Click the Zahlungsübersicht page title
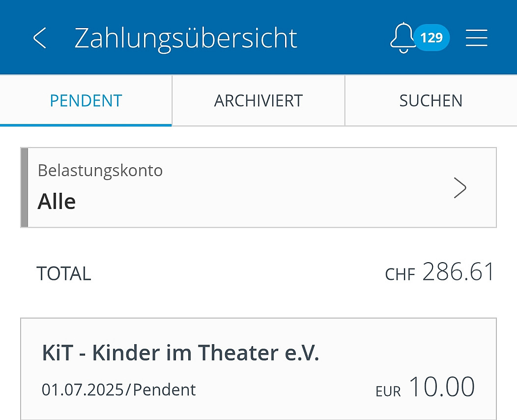517x420 pixels. (186, 38)
